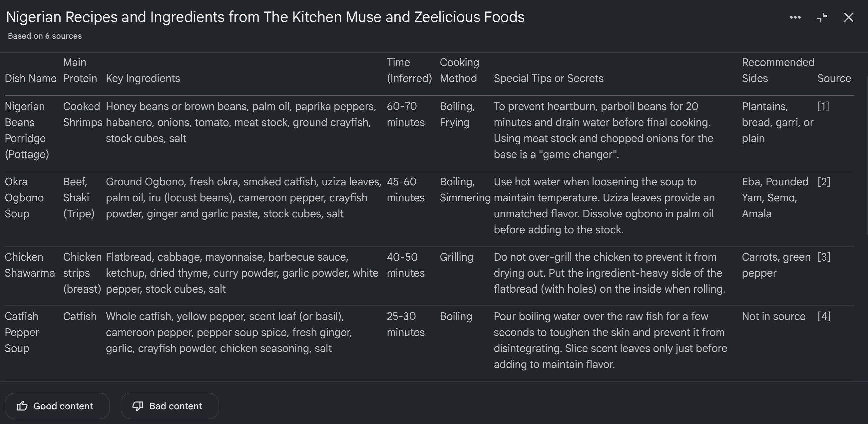The image size is (868, 424).
Task: Open source citation [1]
Action: (823, 106)
